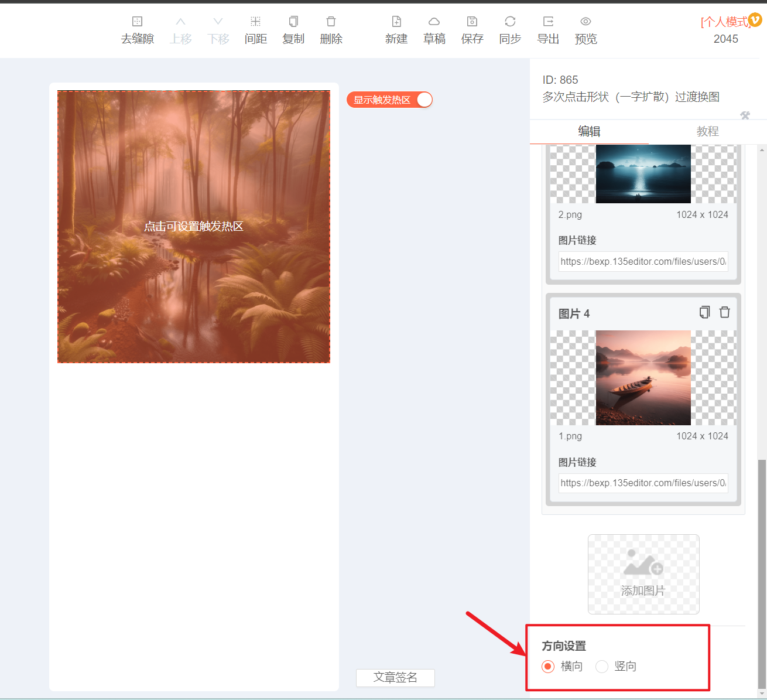Viewport: 767px width, 700px height.
Task: Click the 复制 copy toolbar icon
Action: click(x=293, y=22)
